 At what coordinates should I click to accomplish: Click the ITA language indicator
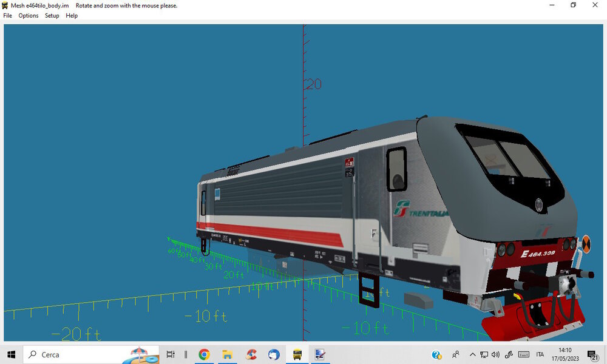540,354
